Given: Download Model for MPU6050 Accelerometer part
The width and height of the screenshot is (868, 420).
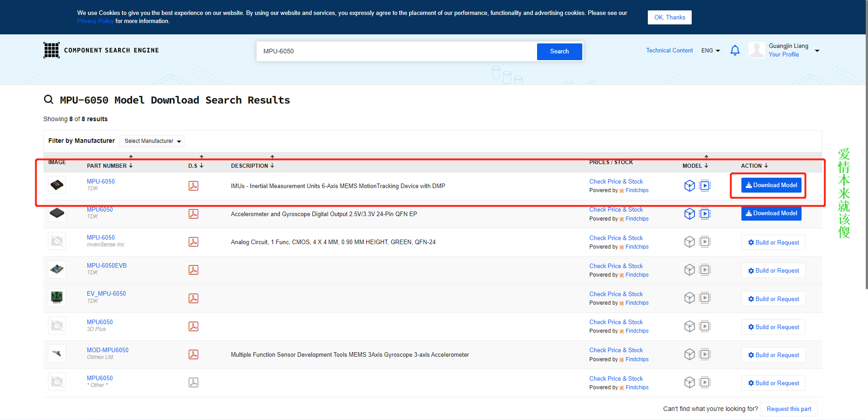Looking at the screenshot, I should click(771, 213).
